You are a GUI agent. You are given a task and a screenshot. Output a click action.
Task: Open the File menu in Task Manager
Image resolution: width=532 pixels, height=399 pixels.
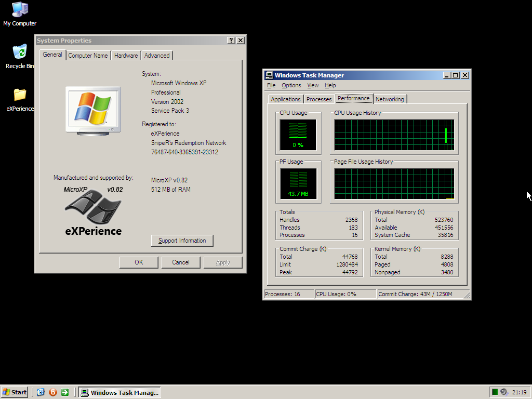point(271,85)
